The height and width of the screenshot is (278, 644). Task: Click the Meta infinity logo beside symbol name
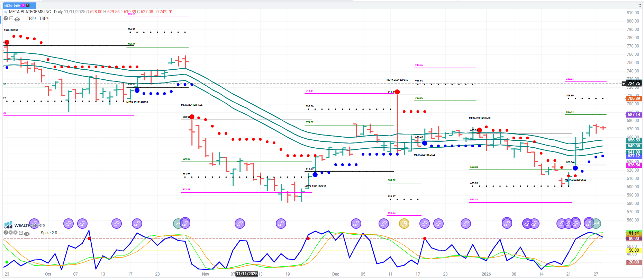coord(6,12)
